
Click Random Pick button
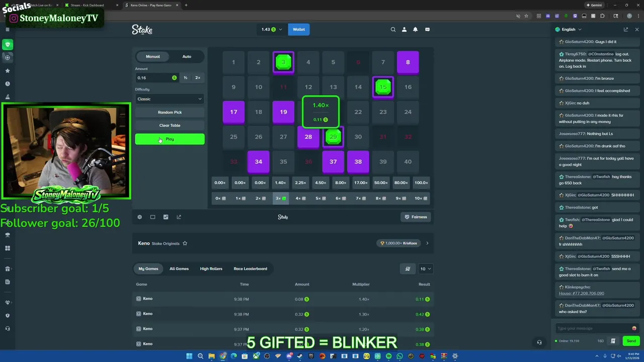pos(170,113)
